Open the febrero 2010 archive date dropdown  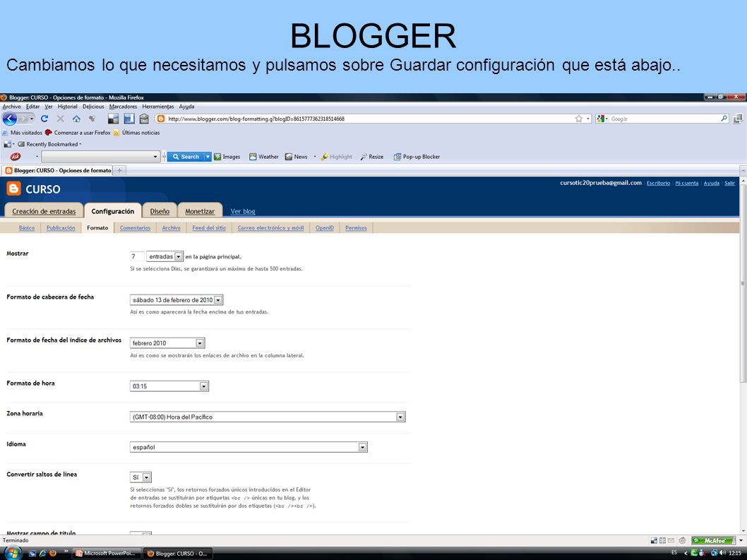[x=167, y=343]
